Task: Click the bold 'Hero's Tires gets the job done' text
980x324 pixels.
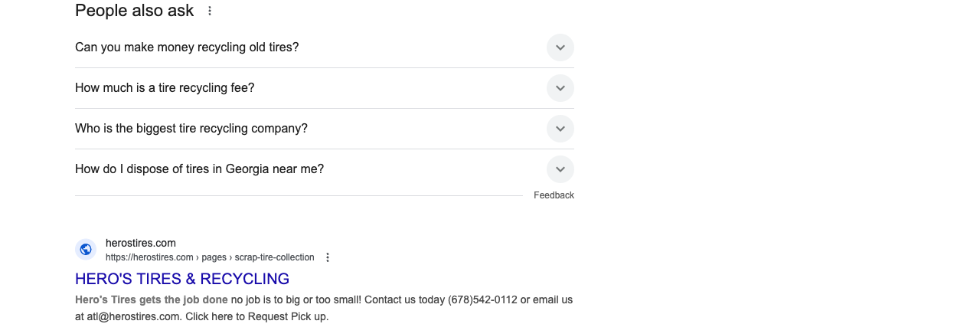Action: pyautogui.click(x=152, y=299)
